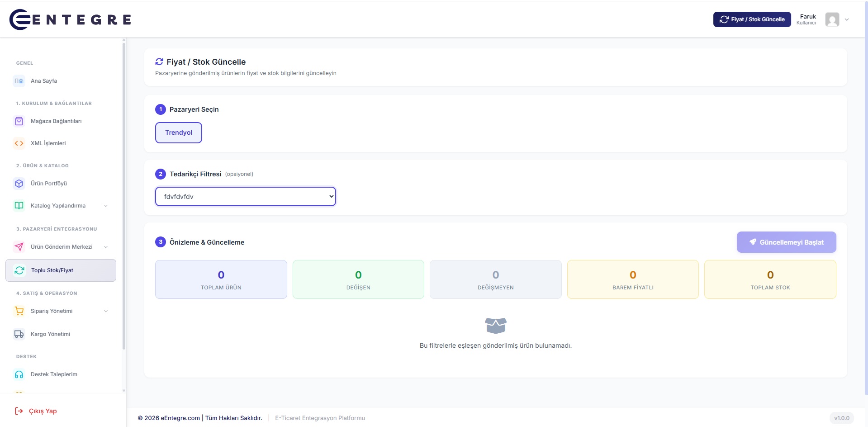The width and height of the screenshot is (868, 430).
Task: Open Destek Taleplerim menu item
Action: coord(61,374)
